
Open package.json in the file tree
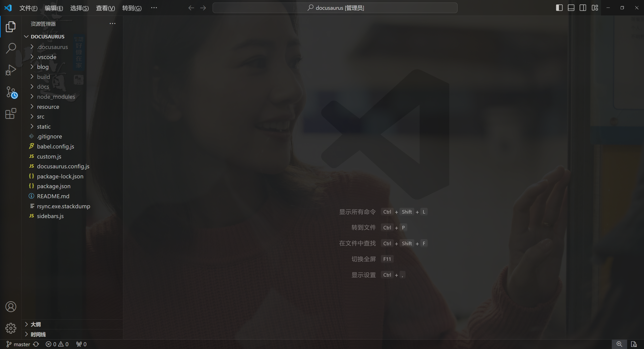click(72, 186)
